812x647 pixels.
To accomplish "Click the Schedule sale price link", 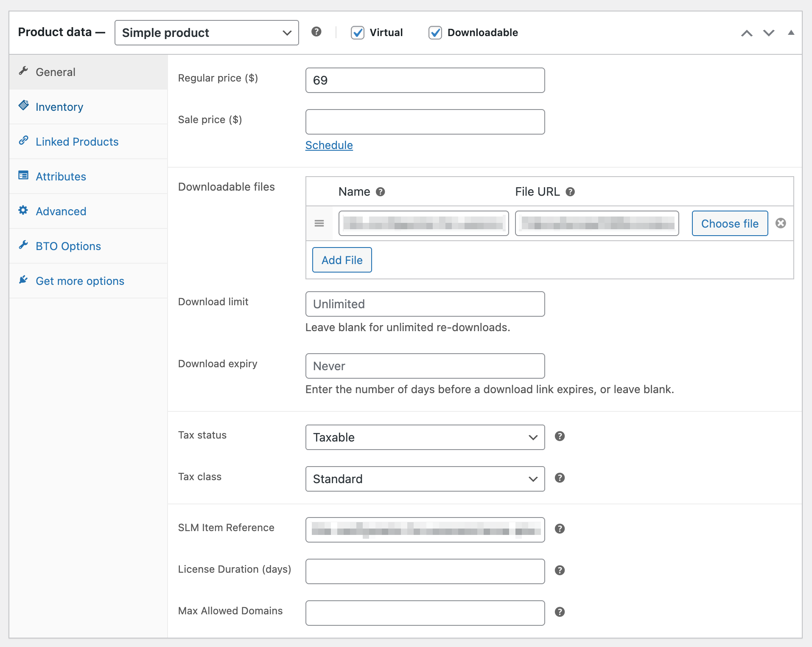I will [329, 145].
